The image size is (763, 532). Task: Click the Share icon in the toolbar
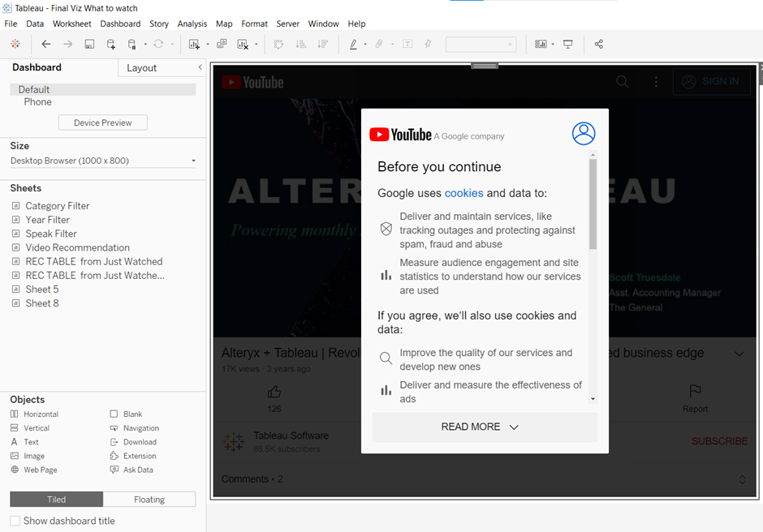pos(599,45)
